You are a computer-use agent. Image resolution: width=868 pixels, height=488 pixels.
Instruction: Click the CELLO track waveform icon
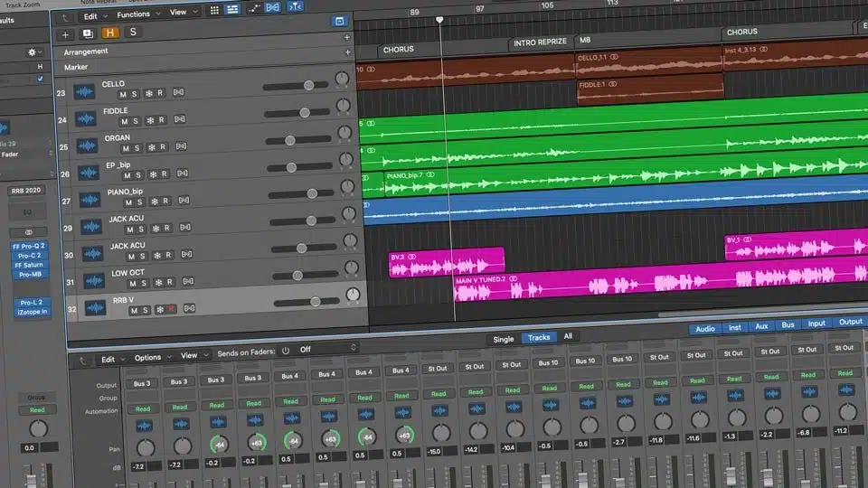pos(86,91)
